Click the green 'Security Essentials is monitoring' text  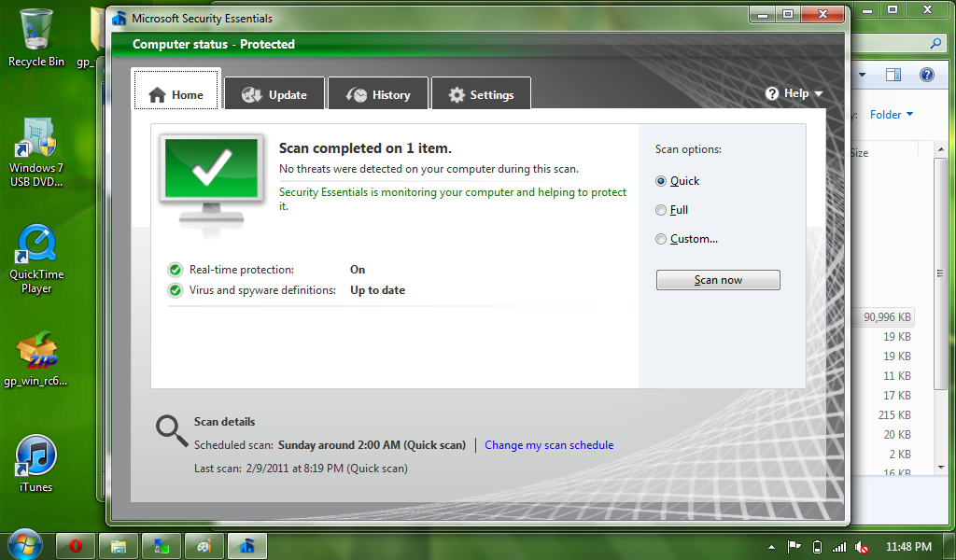453,199
